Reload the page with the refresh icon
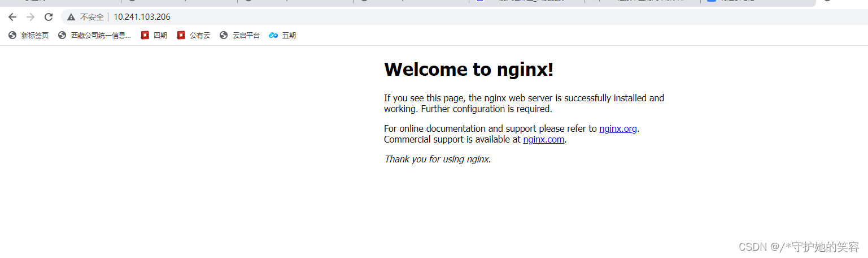868x258 pixels. [x=49, y=17]
